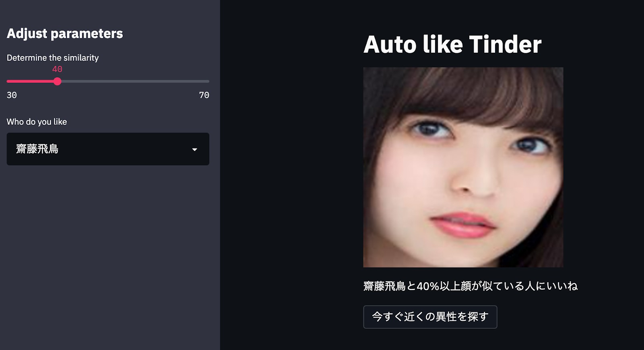
Task: Click the minimum value label 30
Action: point(12,95)
